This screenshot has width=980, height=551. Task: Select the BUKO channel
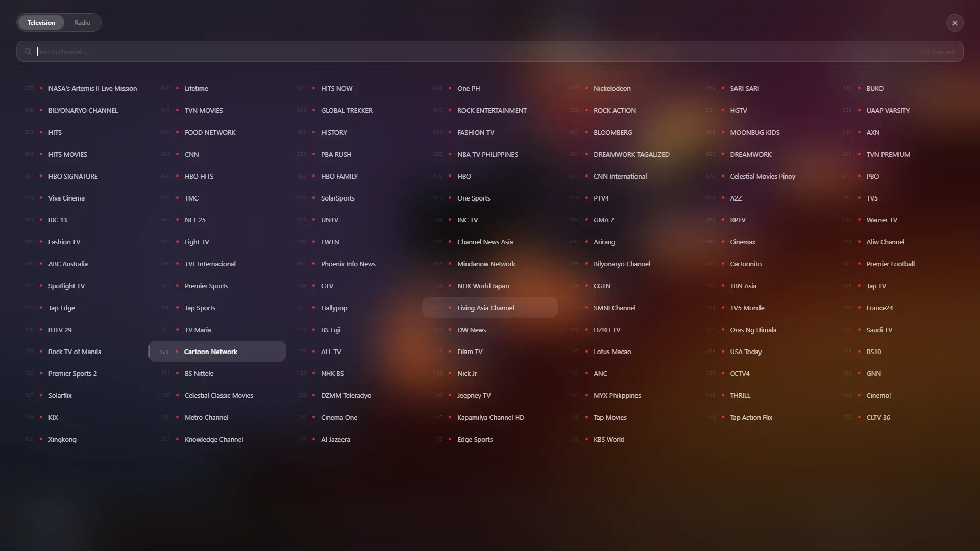(x=898, y=88)
